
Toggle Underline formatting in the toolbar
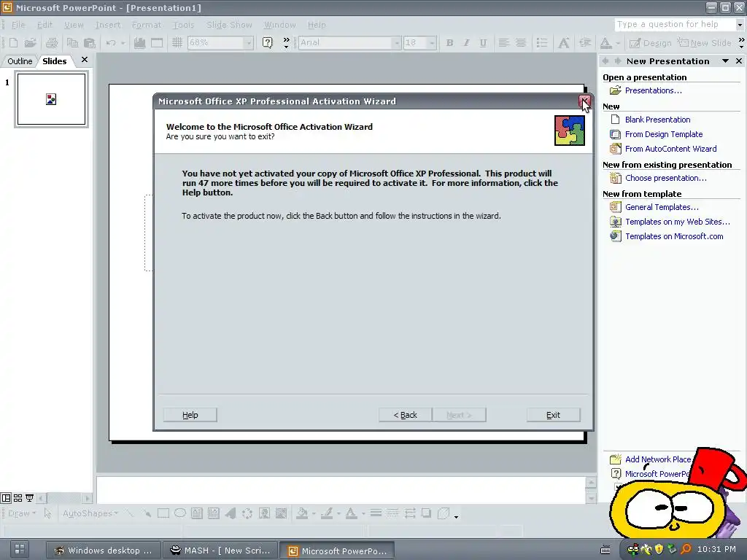[483, 43]
